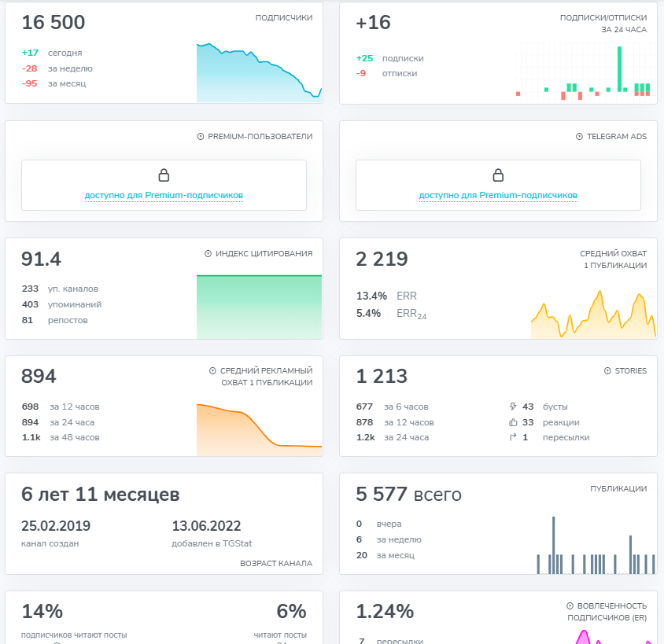Open Premium link in Premium-пользователи card
Viewport: 664px width, 644px height.
click(x=164, y=195)
